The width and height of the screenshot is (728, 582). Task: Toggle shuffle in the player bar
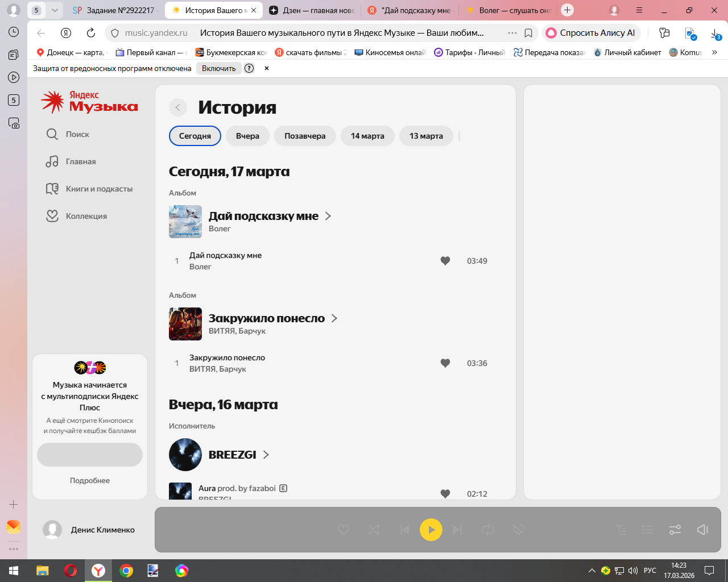coord(374,530)
